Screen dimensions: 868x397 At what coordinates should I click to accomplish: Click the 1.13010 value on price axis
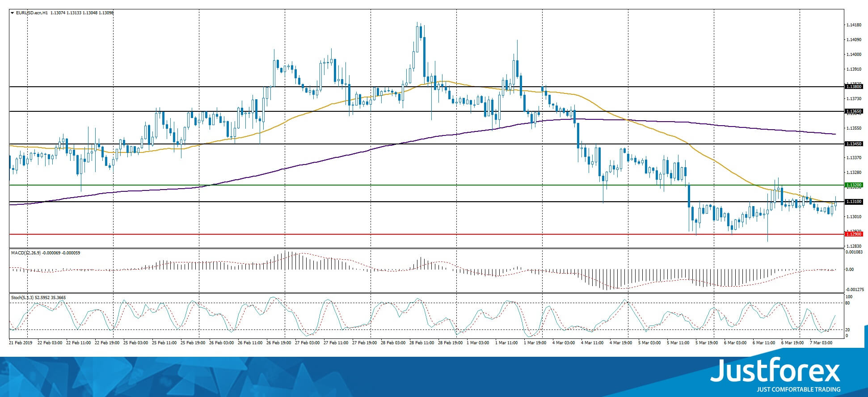point(854,217)
